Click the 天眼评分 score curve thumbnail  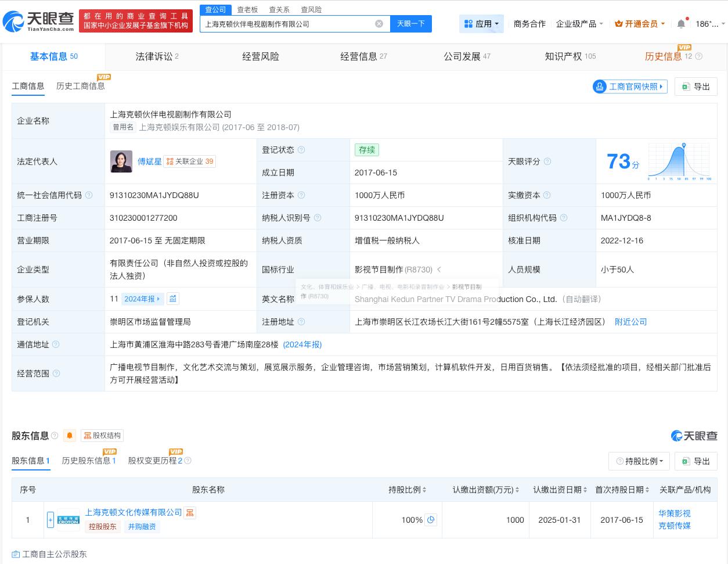point(679,161)
